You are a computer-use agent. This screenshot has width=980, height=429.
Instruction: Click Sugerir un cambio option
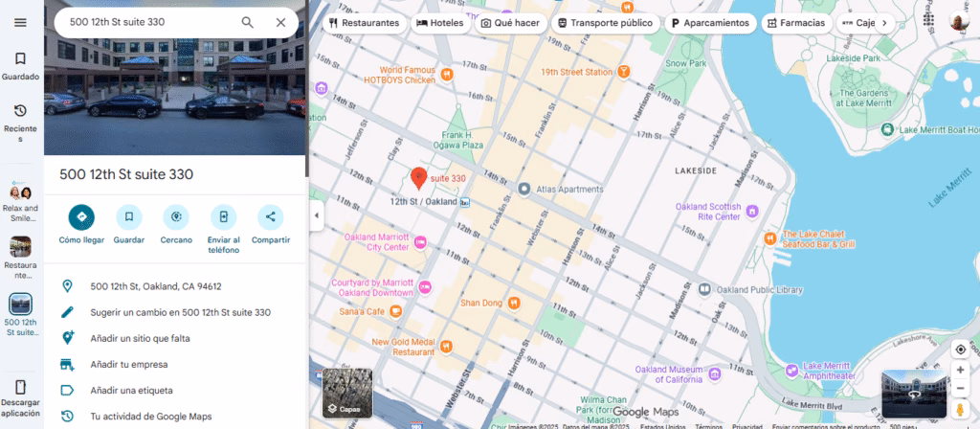tap(180, 312)
